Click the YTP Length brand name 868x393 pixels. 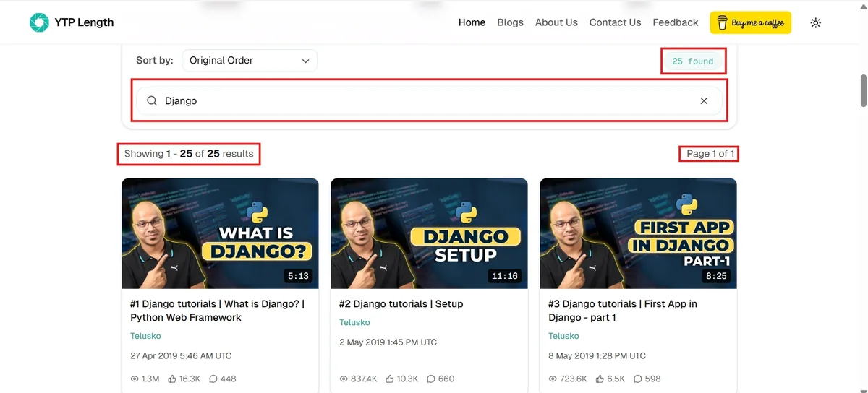tap(84, 22)
